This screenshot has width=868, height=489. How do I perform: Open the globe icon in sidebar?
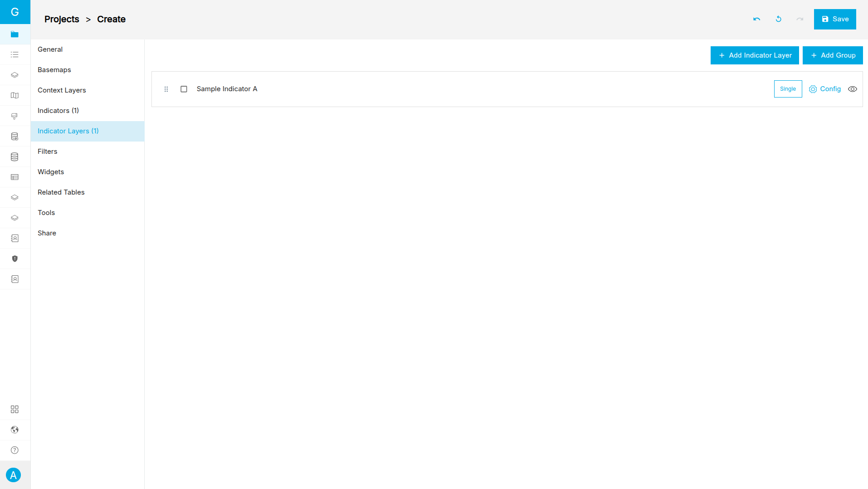[15, 430]
